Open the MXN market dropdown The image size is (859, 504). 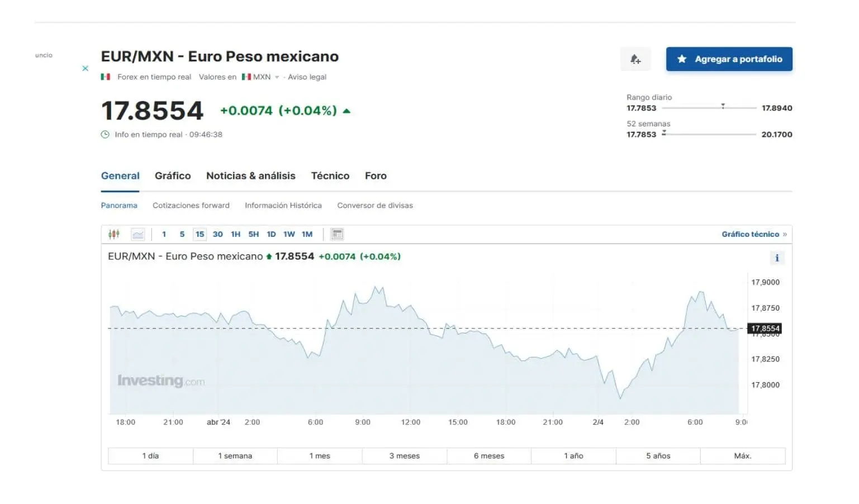tap(260, 77)
